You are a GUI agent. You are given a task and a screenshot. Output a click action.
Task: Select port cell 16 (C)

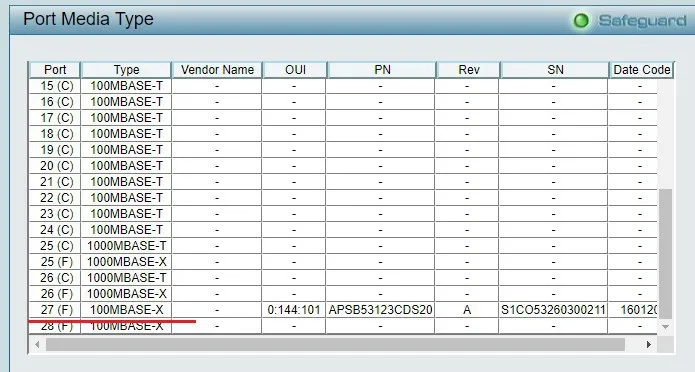[56, 102]
